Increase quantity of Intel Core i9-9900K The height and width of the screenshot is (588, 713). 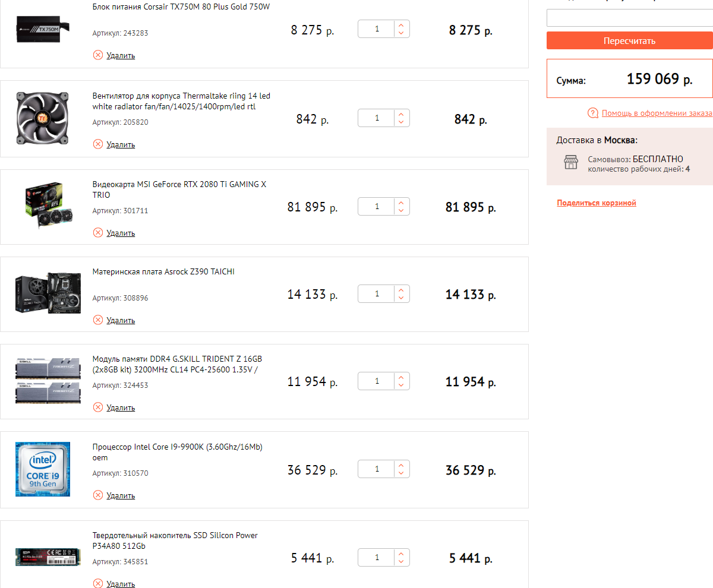tap(401, 465)
